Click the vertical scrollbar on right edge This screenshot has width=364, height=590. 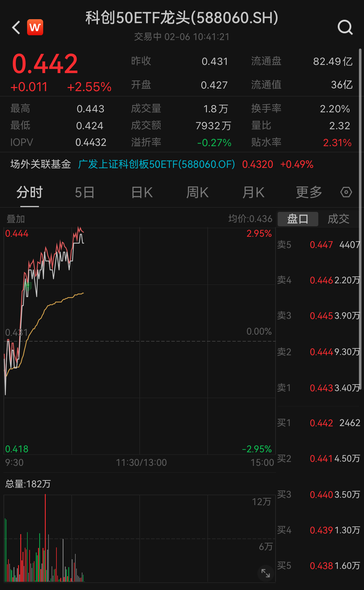(x=360, y=219)
